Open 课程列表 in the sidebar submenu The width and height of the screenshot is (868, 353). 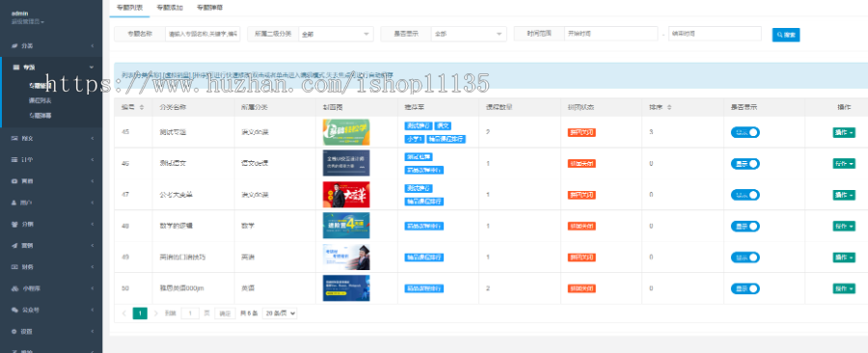pyautogui.click(x=40, y=100)
